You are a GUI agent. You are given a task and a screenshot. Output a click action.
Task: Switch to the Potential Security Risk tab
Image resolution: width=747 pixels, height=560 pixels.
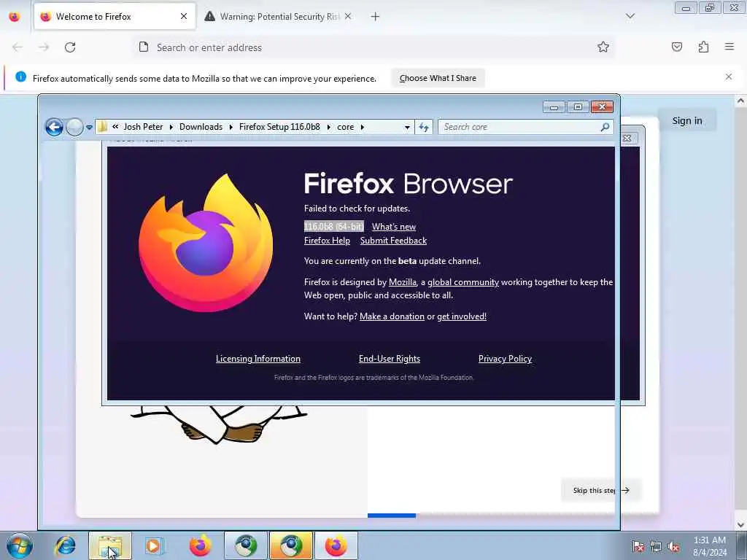pos(279,17)
